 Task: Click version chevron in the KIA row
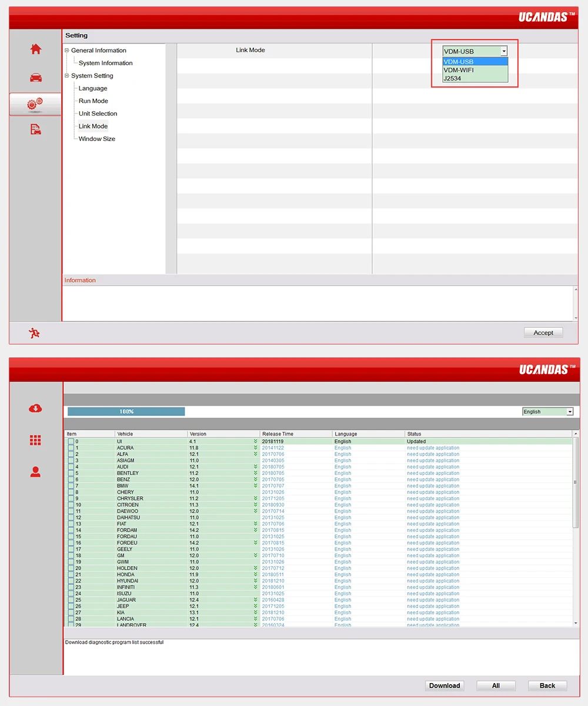tap(256, 613)
